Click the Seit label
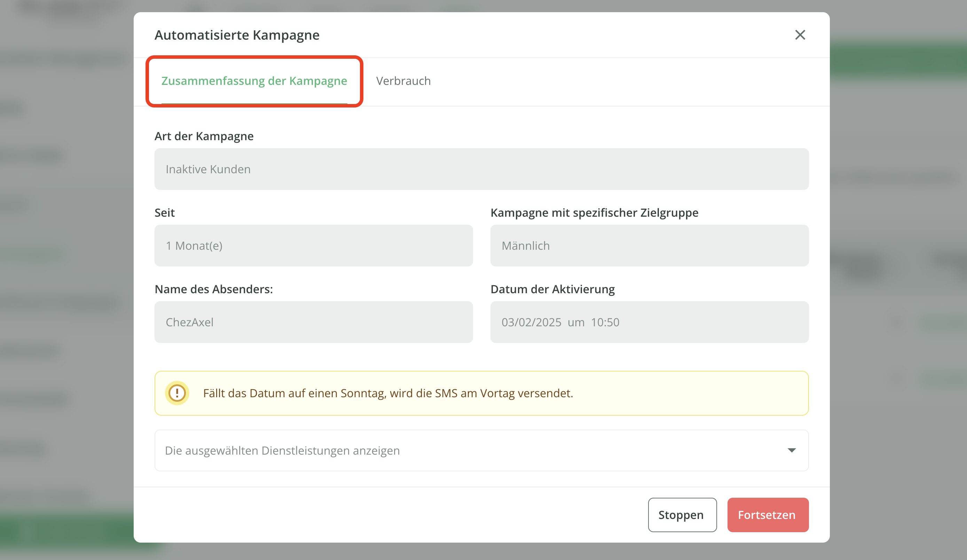The height and width of the screenshot is (560, 967). coord(164,213)
